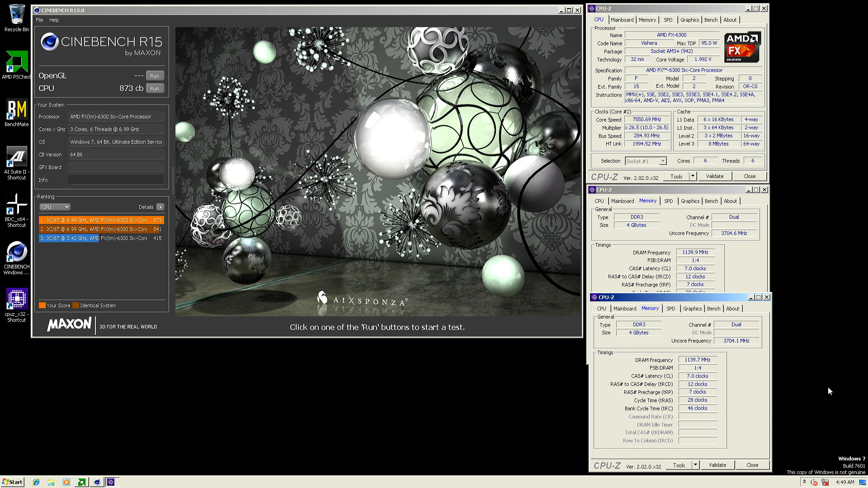This screenshot has width=868, height=488.
Task: Expand Tools dropdown arrow in top CPU-Z
Action: [x=693, y=177]
